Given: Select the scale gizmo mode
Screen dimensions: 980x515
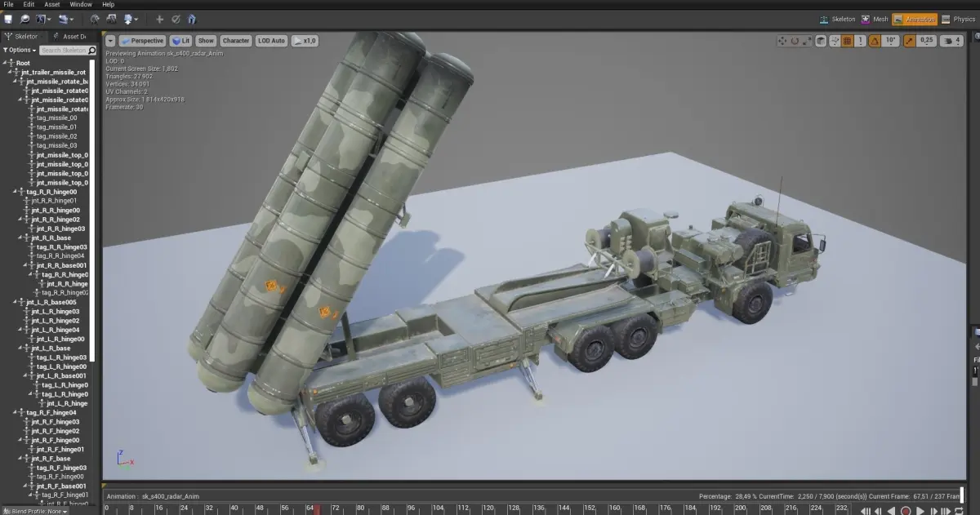Looking at the screenshot, I should [807, 41].
